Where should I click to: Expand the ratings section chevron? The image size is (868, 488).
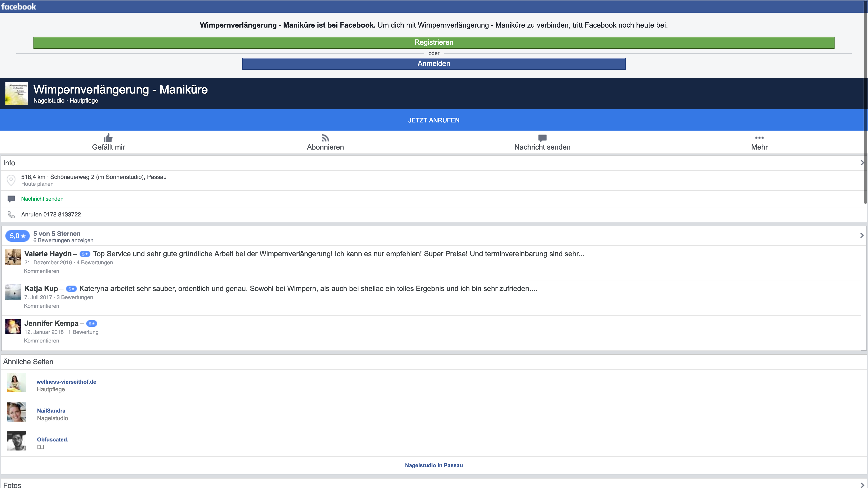pyautogui.click(x=862, y=235)
